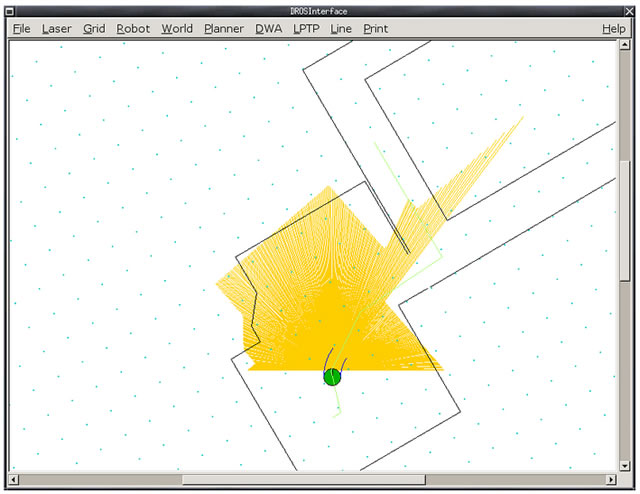Open the LPTP menu
Image resolution: width=640 pixels, height=494 pixels.
(306, 29)
